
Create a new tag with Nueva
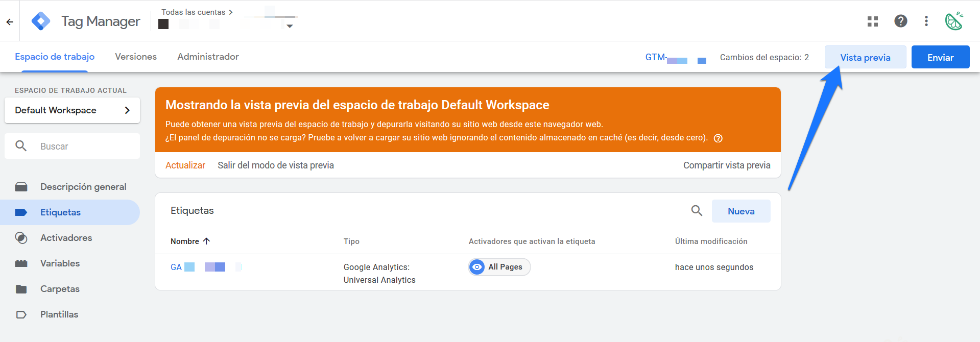pyautogui.click(x=740, y=211)
